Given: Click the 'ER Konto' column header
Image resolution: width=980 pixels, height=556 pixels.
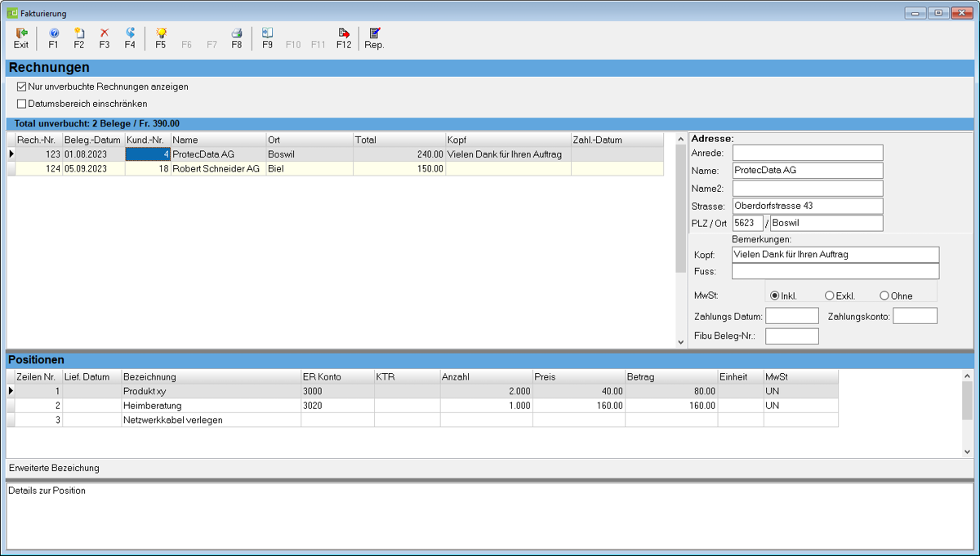Looking at the screenshot, I should click(337, 376).
